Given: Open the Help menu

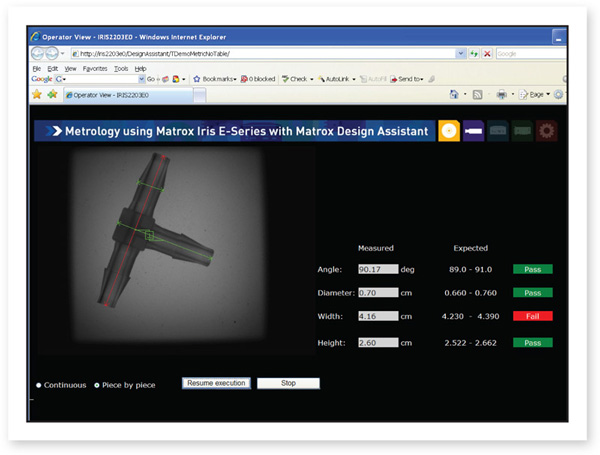Looking at the screenshot, I should (140, 68).
